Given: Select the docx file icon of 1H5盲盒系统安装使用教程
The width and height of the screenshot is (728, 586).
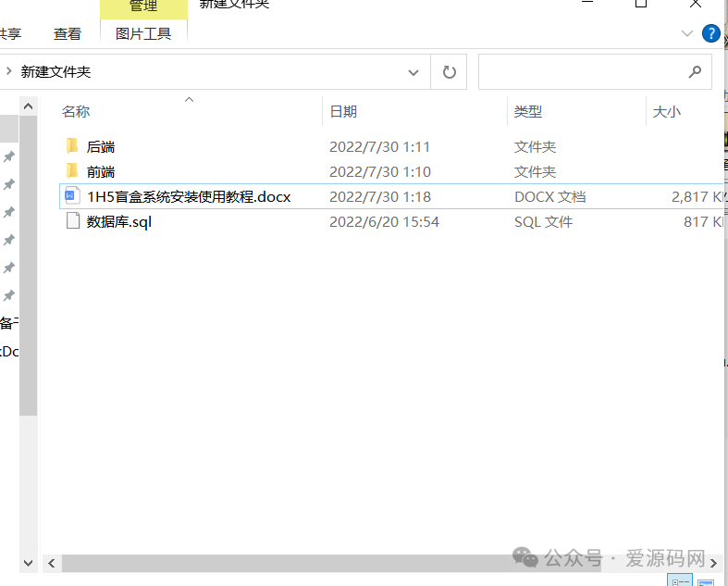Looking at the screenshot, I should (72, 196).
